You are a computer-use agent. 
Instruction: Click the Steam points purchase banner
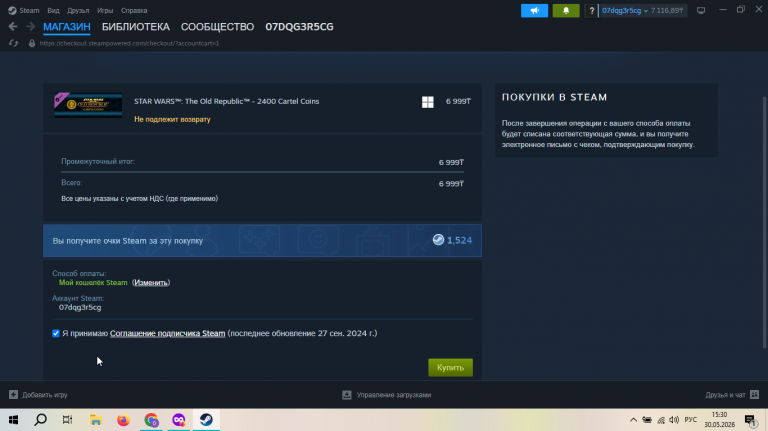tap(262, 240)
